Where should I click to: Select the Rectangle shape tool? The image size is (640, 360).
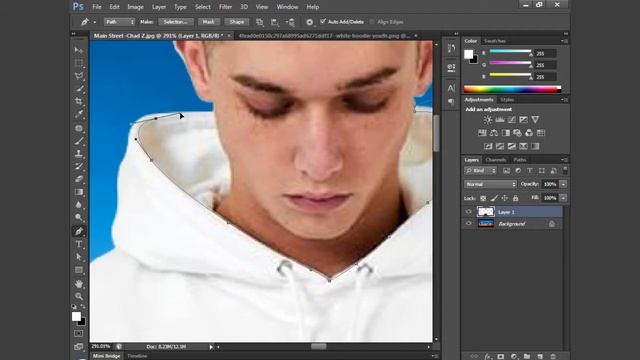click(79, 270)
